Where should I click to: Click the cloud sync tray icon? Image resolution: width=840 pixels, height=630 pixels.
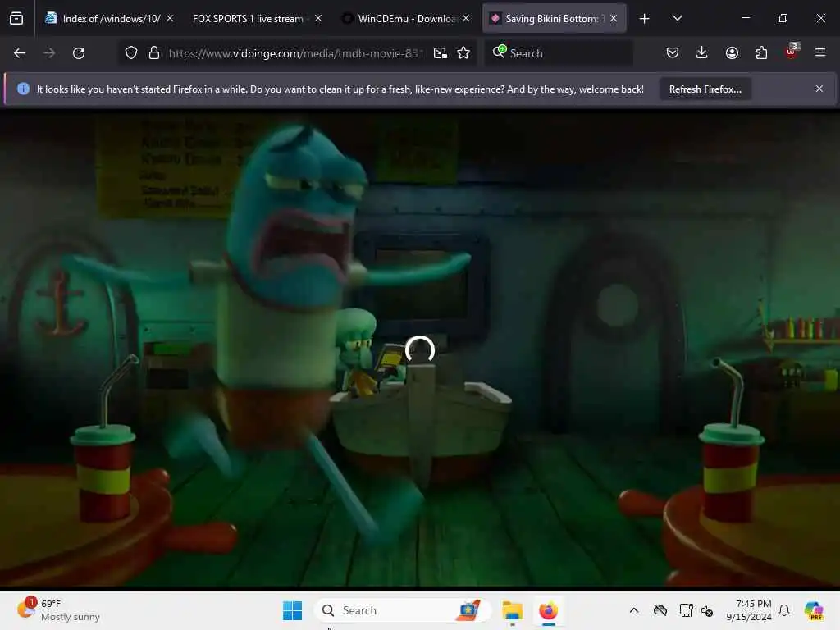[660, 610]
